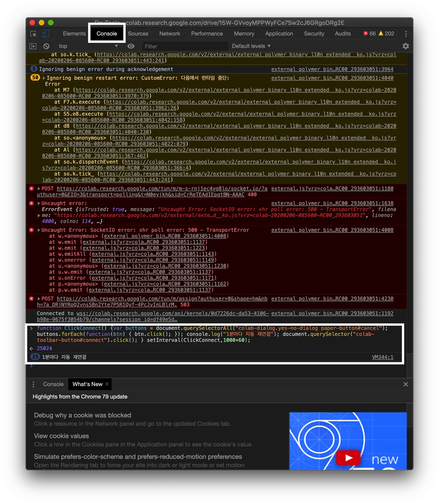Click 'Ignoring benign error during acknowledgement' message

coord(106,69)
